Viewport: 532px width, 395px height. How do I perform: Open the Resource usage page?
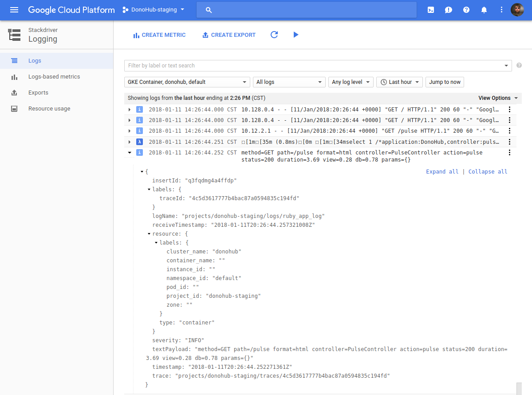pyautogui.click(x=49, y=109)
